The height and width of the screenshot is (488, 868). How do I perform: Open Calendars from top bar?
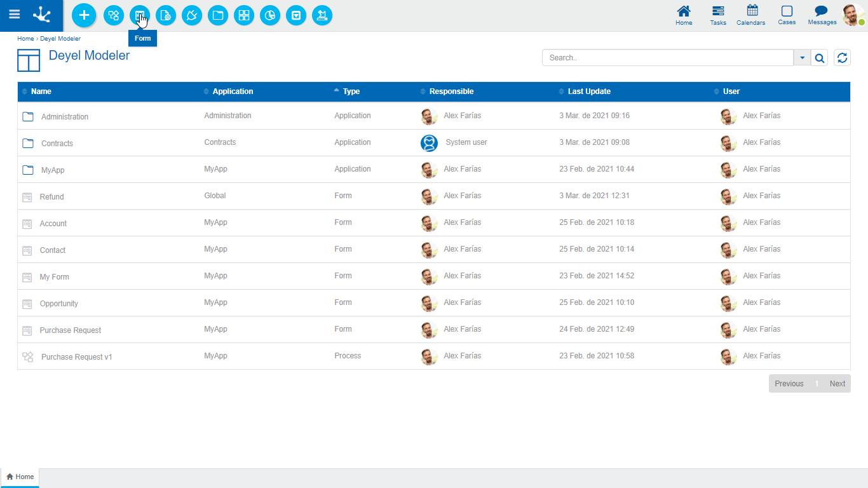coord(751,15)
